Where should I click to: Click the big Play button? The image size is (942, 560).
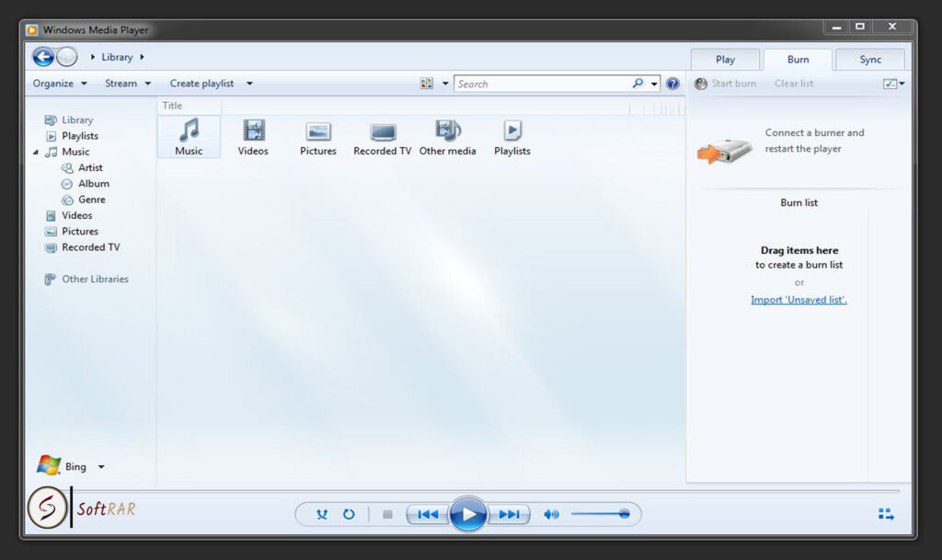tap(468, 514)
